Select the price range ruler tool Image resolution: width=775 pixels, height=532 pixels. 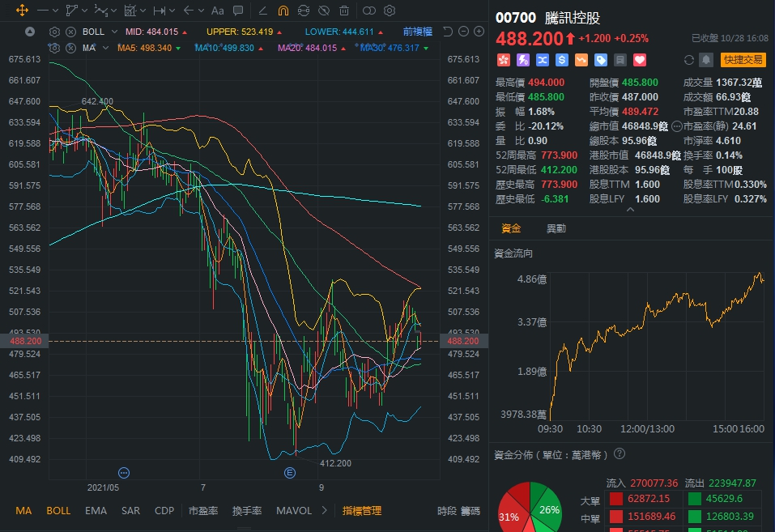coord(160,11)
